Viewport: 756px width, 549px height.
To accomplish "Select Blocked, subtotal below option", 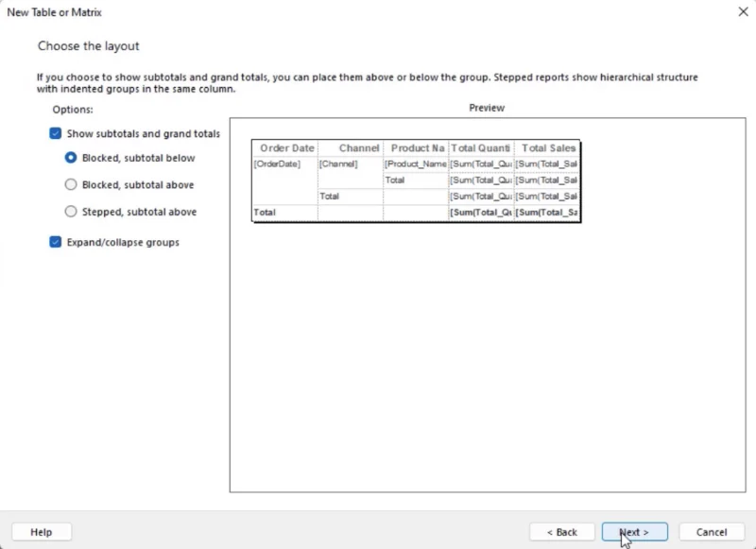I will click(71, 158).
